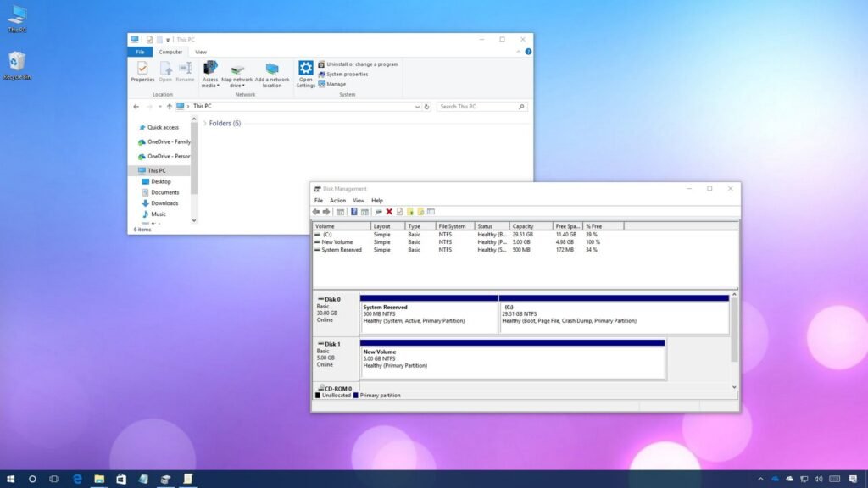Open File Explorer from the taskbar
The width and height of the screenshot is (868, 488).
pos(99,479)
